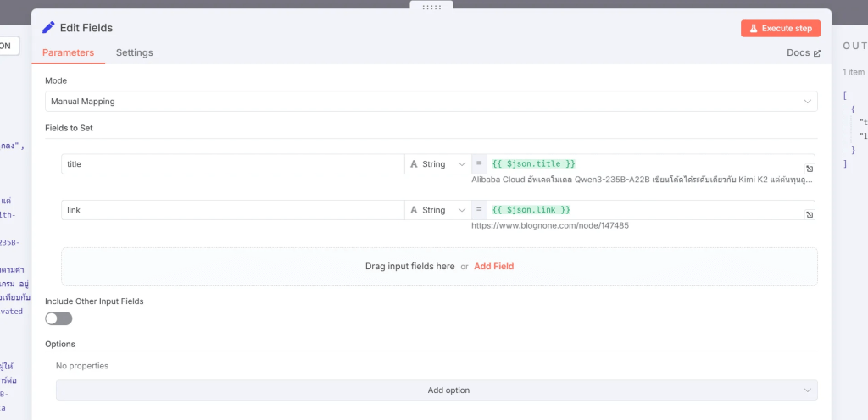This screenshot has height=420, width=868.
Task: Click the {{ $json.link }} expression field
Action: 644,210
